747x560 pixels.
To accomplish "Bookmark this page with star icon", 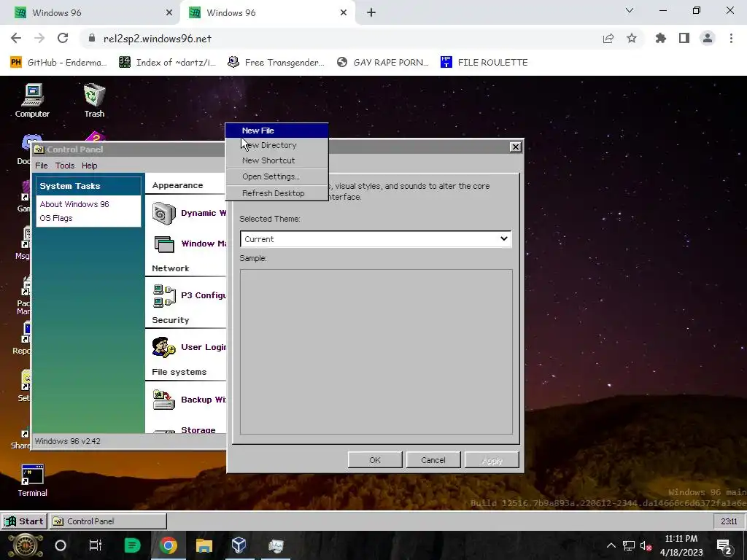I will (632, 39).
